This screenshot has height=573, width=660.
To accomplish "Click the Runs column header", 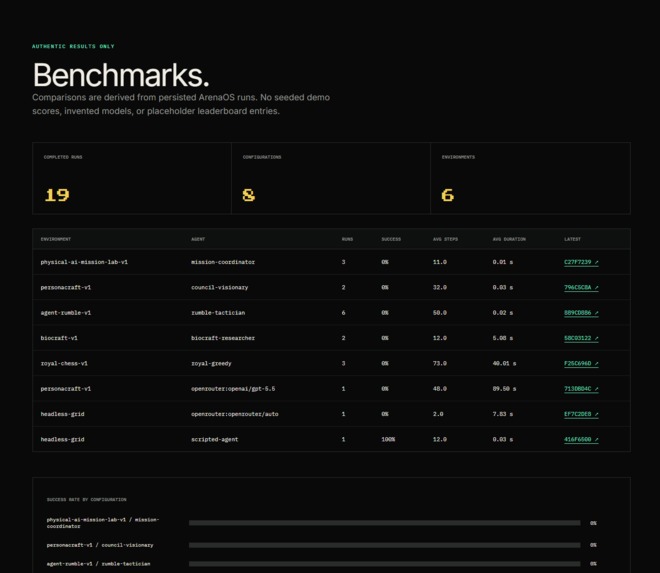I will click(347, 239).
